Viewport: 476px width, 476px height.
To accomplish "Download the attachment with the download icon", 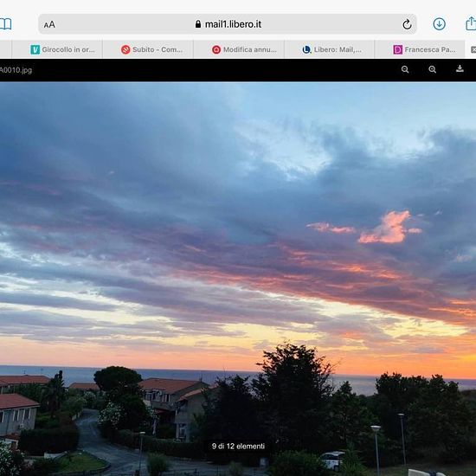I will 460,68.
